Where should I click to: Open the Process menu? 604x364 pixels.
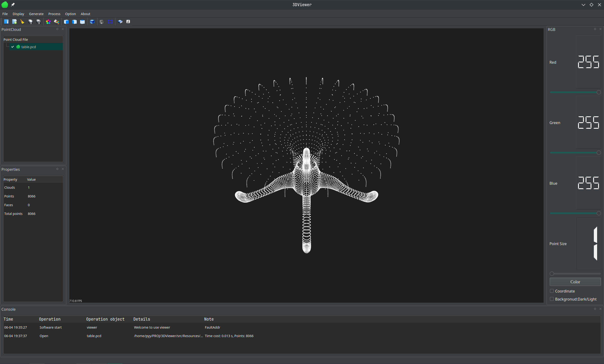(54, 14)
